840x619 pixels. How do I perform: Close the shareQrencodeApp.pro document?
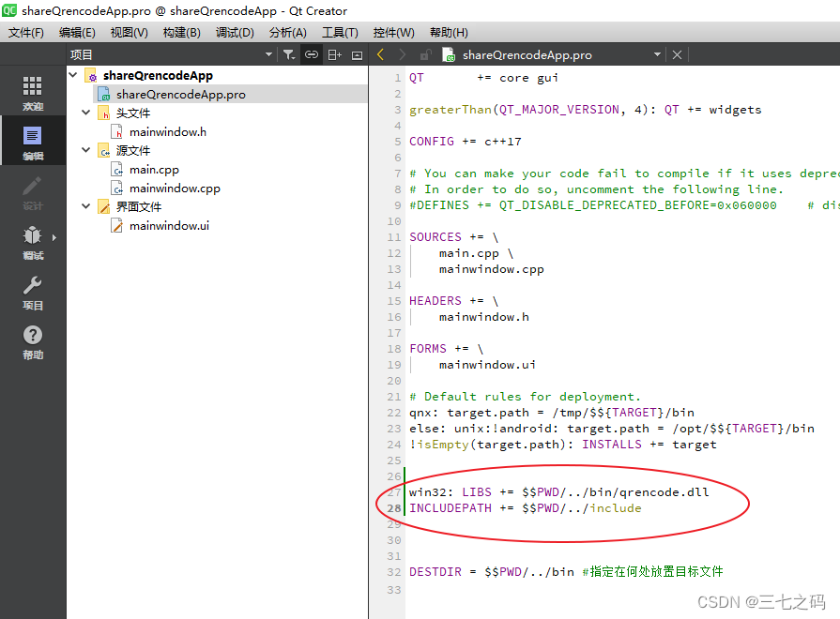click(x=677, y=54)
